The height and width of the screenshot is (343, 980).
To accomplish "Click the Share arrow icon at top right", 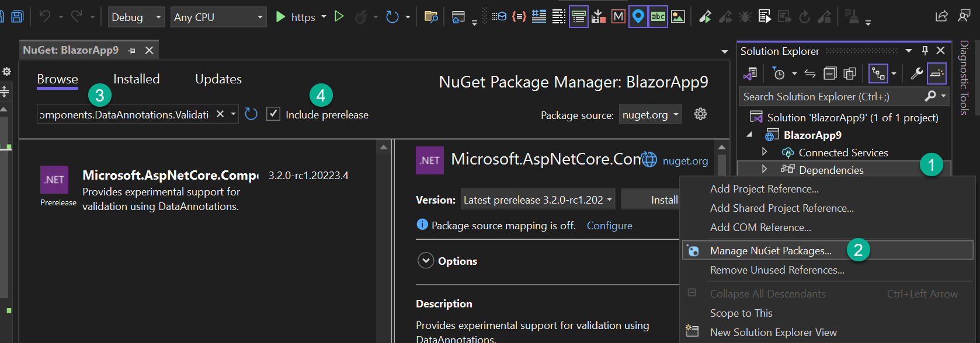I will [x=941, y=16].
